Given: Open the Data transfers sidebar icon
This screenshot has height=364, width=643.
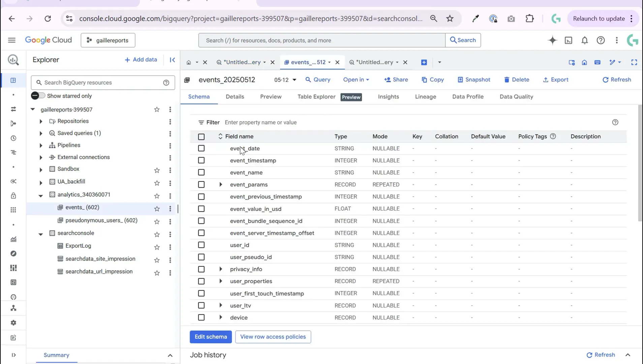Looking at the screenshot, I should click(13, 109).
